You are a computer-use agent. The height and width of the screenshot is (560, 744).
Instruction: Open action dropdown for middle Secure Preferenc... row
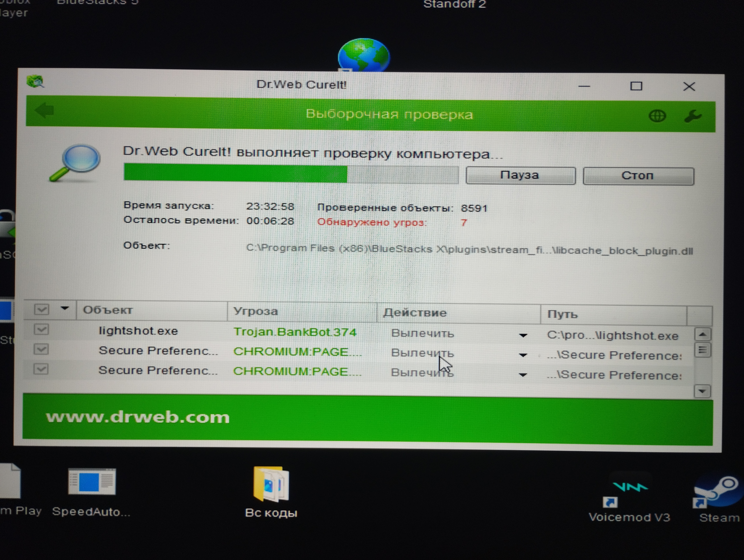(x=523, y=355)
